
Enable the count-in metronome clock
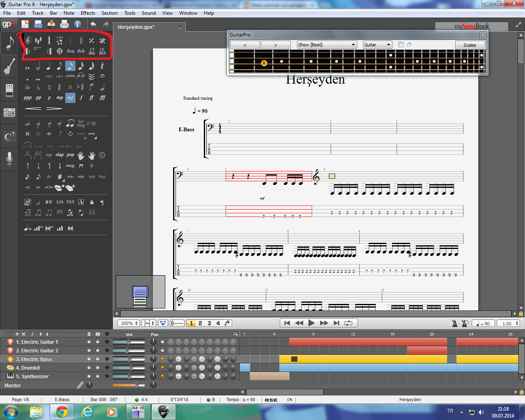[465, 323]
